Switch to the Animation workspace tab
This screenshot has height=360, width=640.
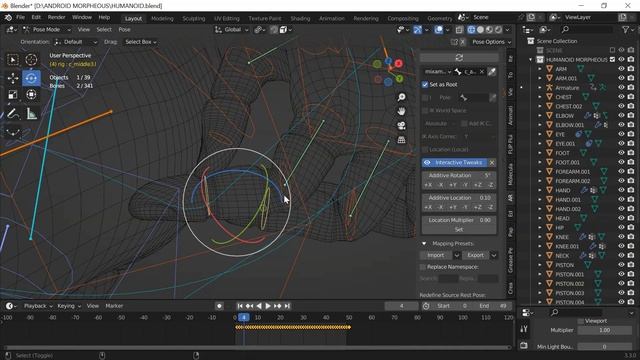point(331,18)
